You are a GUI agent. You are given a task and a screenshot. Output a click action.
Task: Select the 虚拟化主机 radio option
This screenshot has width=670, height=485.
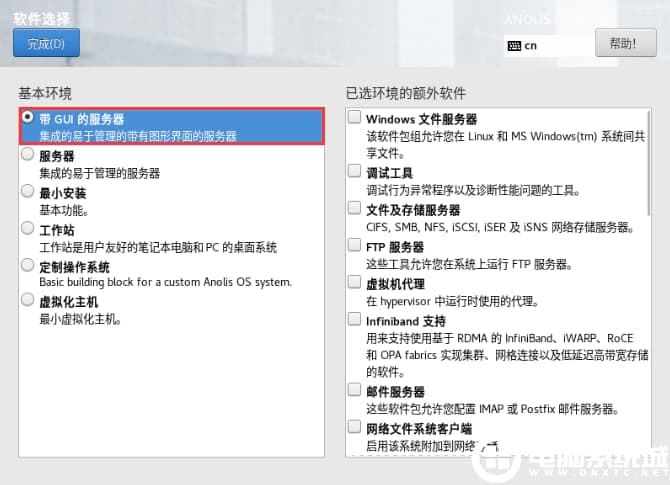pyautogui.click(x=28, y=300)
